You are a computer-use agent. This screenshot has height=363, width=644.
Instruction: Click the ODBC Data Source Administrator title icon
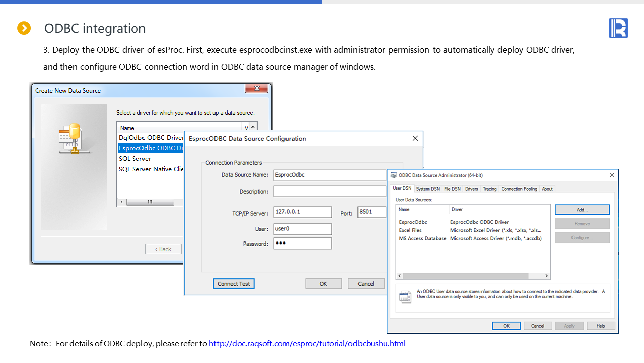393,175
